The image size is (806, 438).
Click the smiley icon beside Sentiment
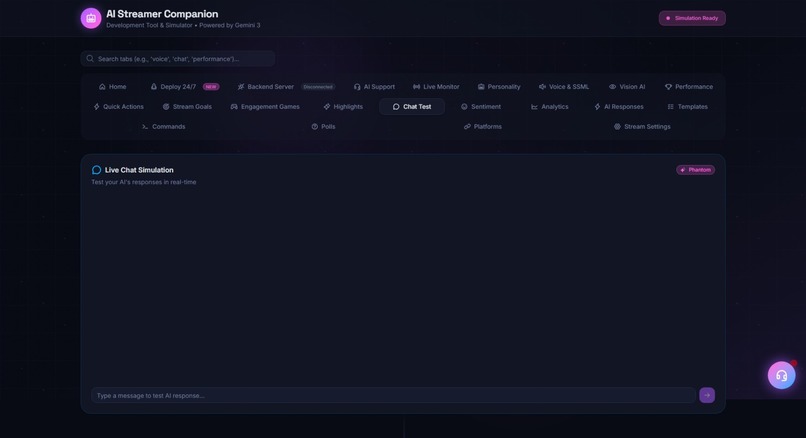[x=464, y=106]
